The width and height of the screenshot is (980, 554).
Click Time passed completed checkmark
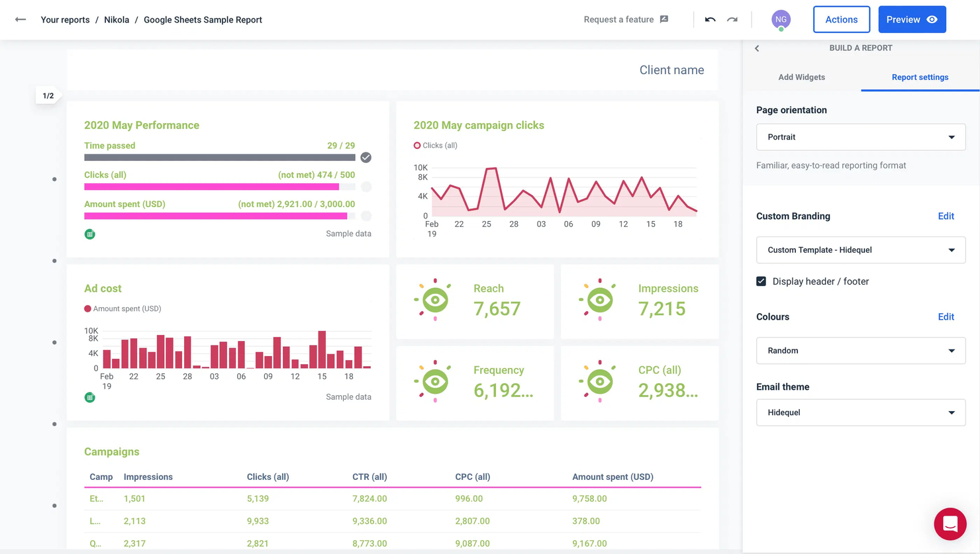pyautogui.click(x=366, y=158)
